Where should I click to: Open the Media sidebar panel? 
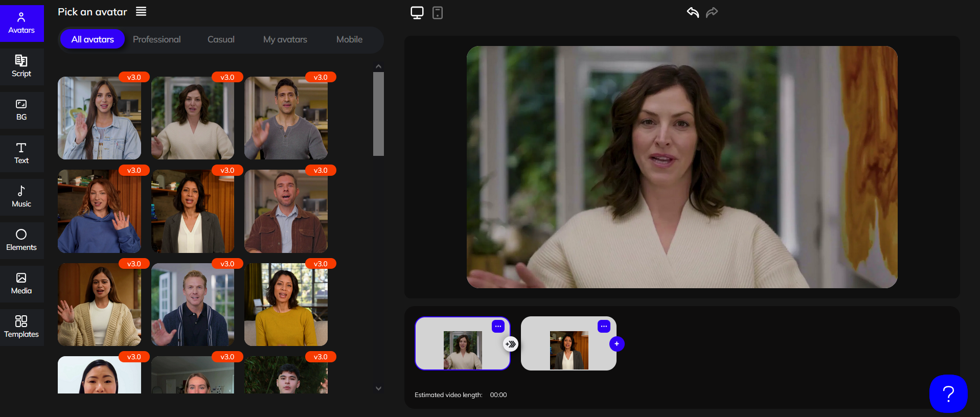coord(21,284)
